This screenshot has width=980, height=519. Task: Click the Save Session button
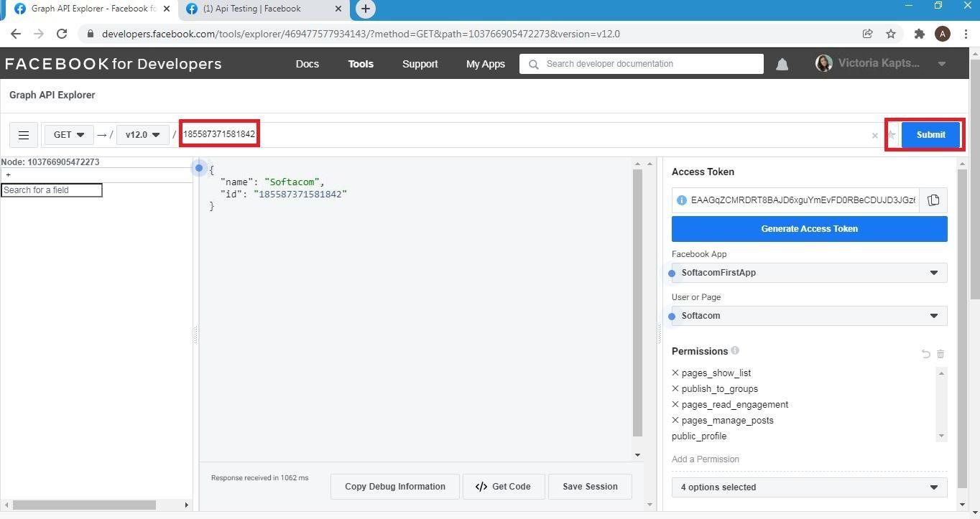tap(590, 487)
